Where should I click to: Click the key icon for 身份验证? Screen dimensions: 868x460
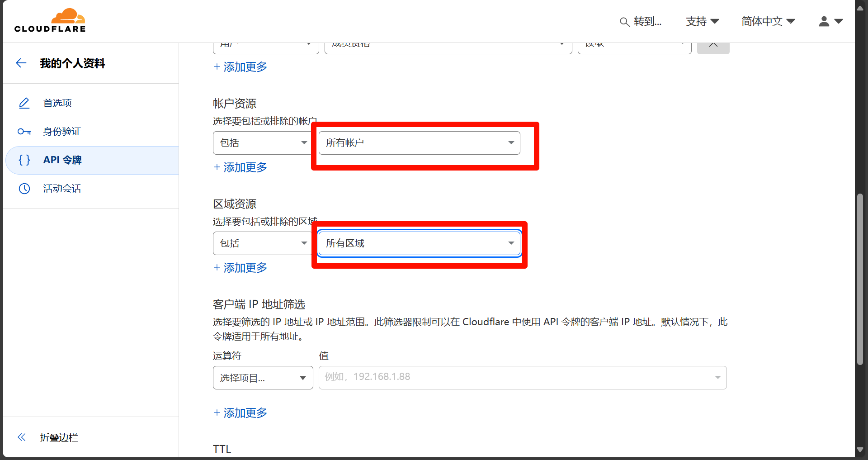(24, 132)
